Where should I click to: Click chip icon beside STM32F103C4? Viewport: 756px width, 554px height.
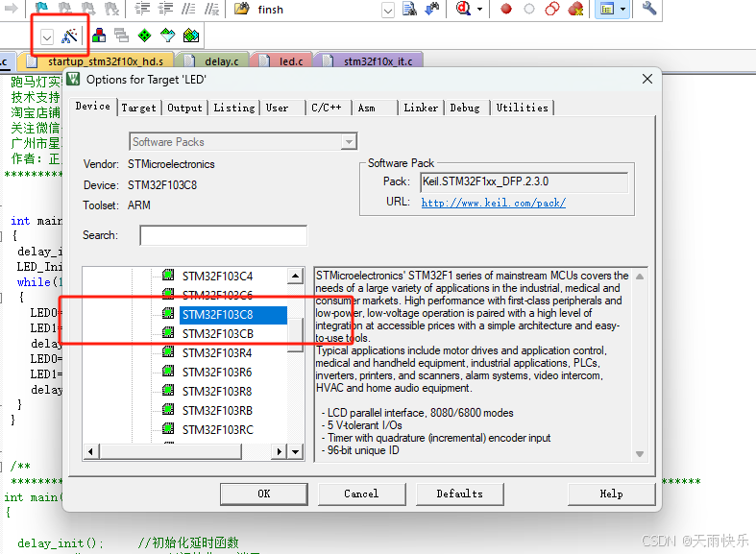pyautogui.click(x=168, y=275)
